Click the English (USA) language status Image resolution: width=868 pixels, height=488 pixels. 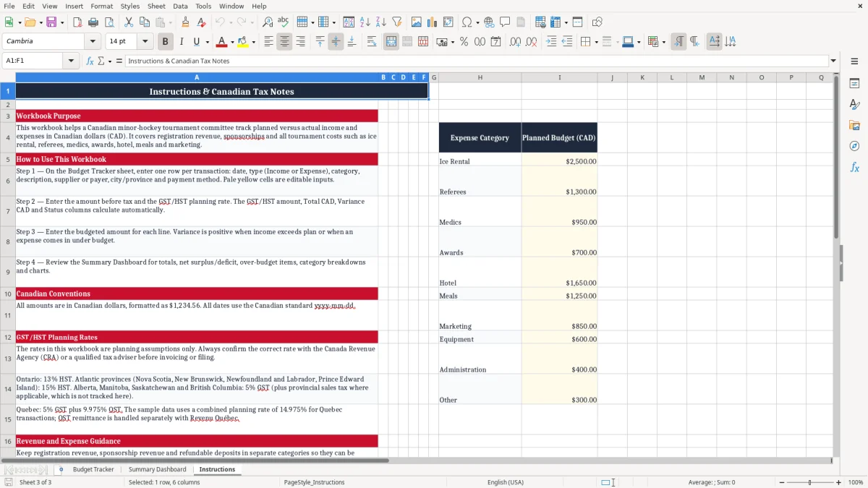[506, 482]
